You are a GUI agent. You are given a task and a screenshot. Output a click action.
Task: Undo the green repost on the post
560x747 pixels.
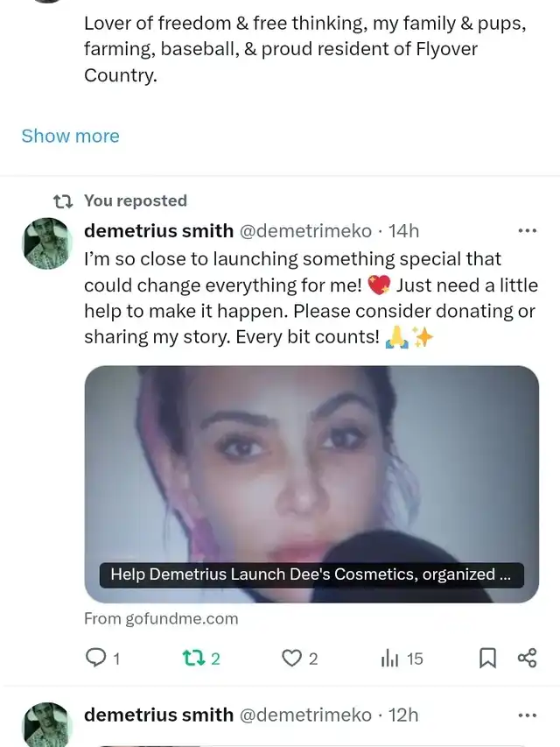tap(192, 659)
